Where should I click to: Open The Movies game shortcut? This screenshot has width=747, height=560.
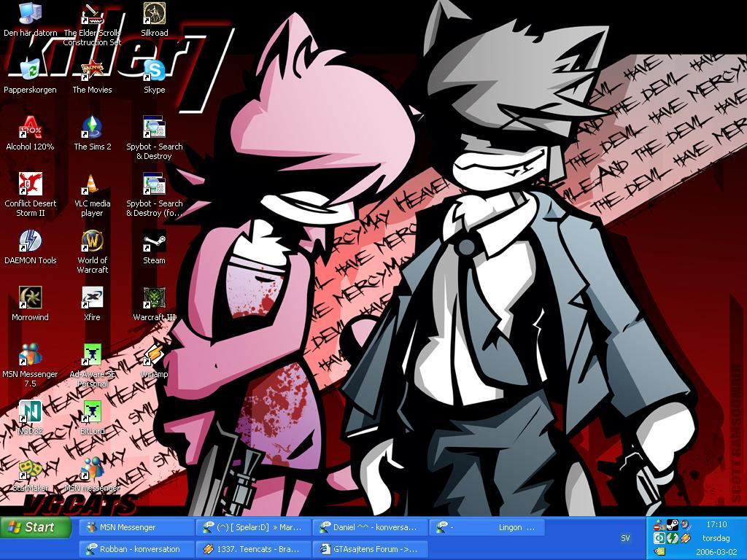point(92,76)
